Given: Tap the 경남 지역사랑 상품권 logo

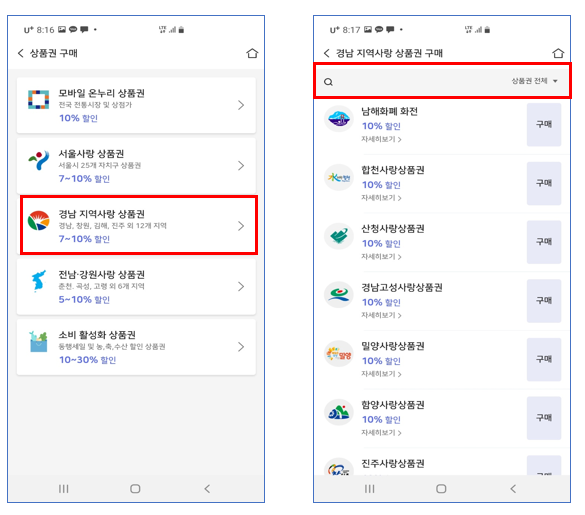Looking at the screenshot, I should [x=38, y=220].
